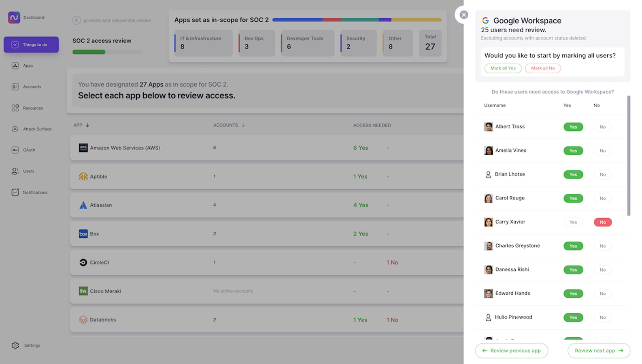Click the Nudge logo icon in sidebar
This screenshot has width=642, height=364.
[x=14, y=17]
